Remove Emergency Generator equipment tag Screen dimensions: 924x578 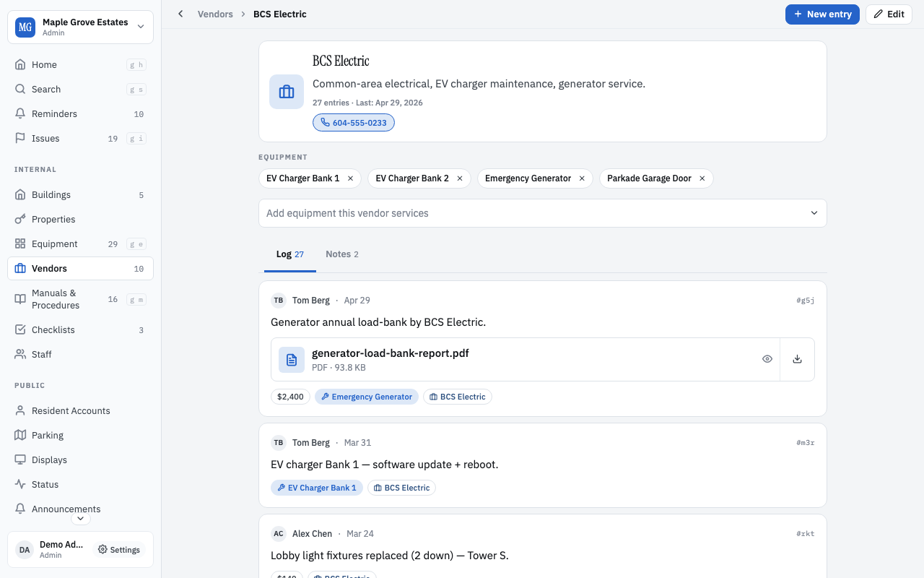(x=582, y=178)
